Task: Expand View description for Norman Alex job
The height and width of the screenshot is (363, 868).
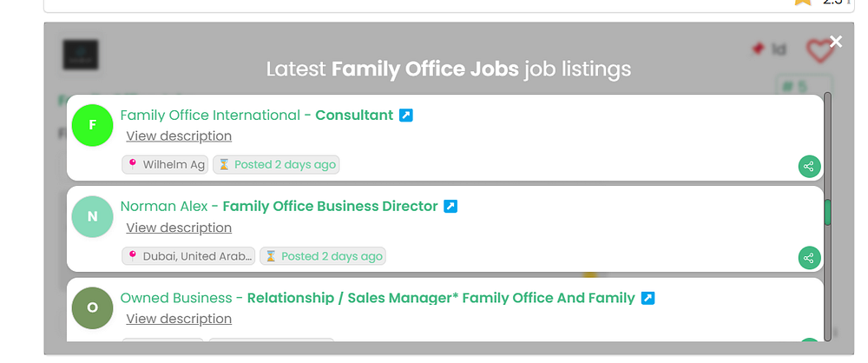Action: point(179,228)
